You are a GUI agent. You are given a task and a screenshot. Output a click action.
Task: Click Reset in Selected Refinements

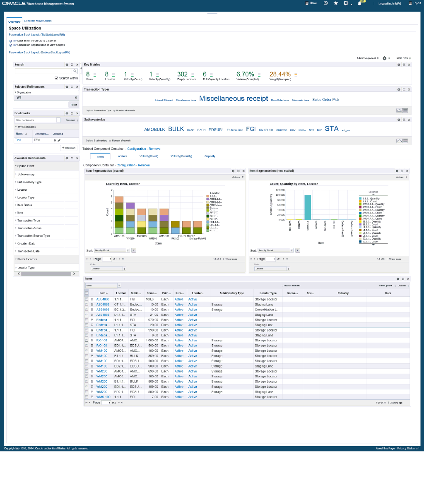pyautogui.click(x=74, y=105)
